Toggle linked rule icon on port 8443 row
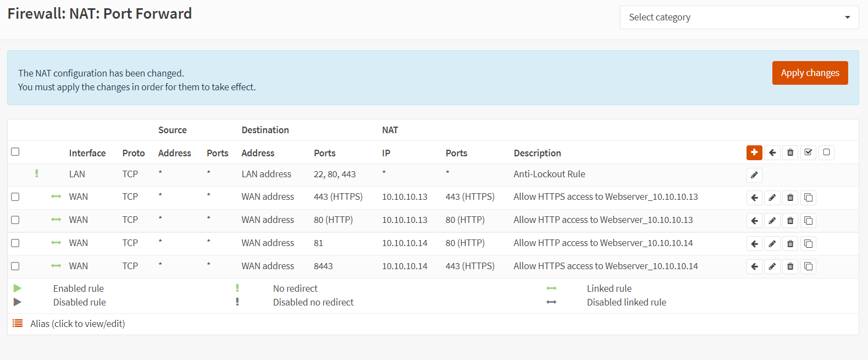The width and height of the screenshot is (868, 360). click(x=56, y=266)
